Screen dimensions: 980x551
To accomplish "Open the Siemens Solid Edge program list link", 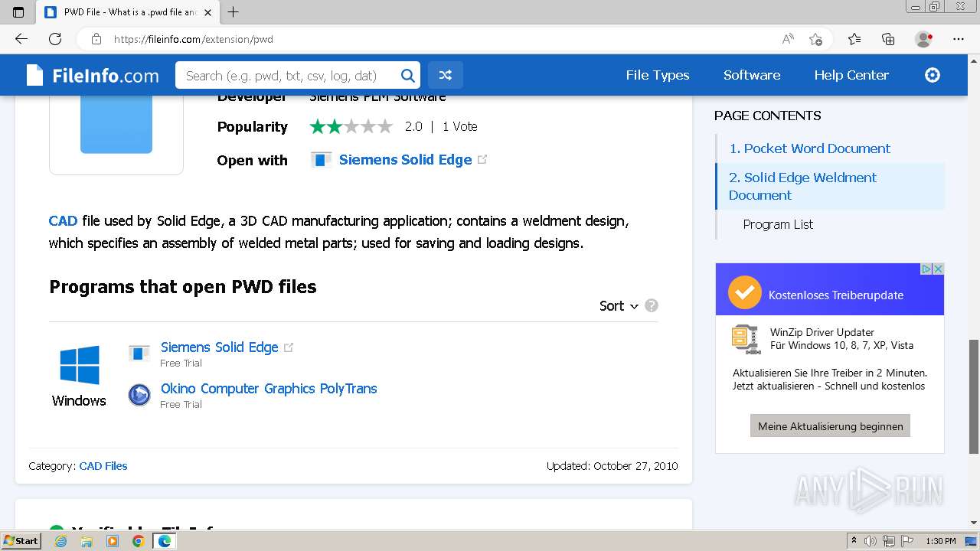I will pyautogui.click(x=219, y=347).
